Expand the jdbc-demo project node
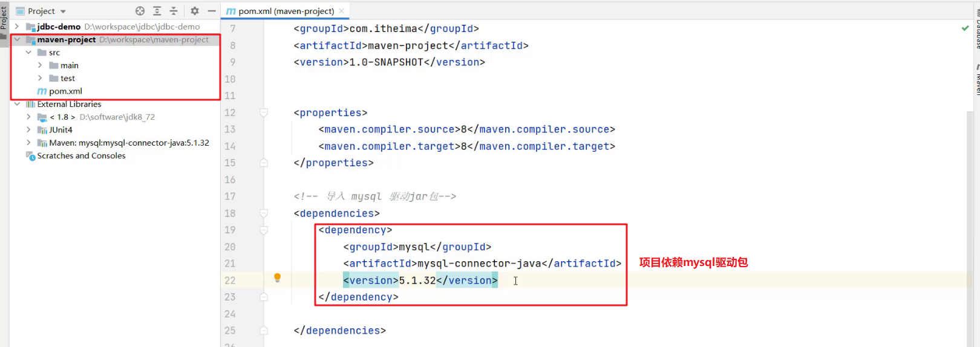 coord(17,27)
